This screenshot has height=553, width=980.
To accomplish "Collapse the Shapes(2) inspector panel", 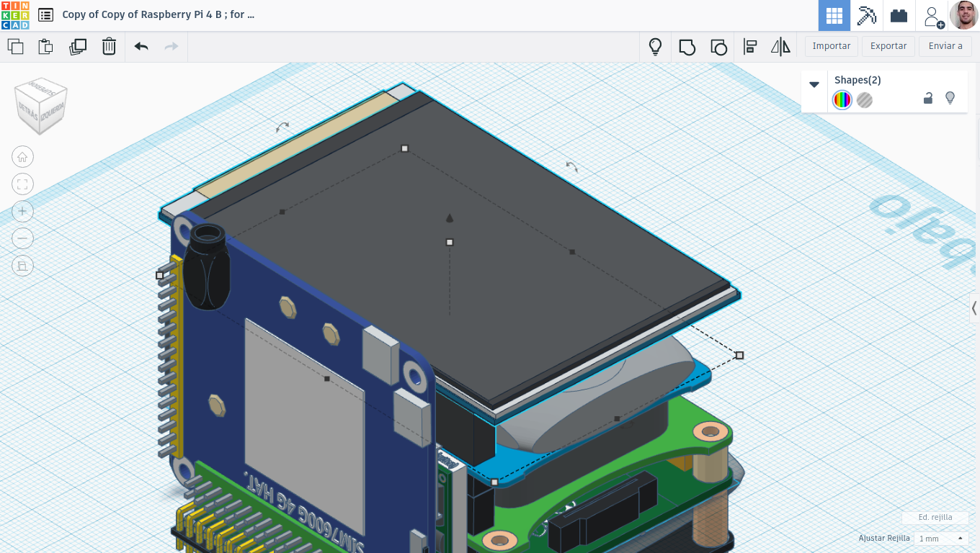I will (814, 84).
